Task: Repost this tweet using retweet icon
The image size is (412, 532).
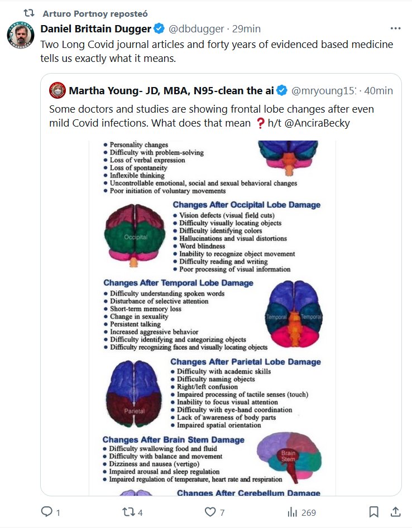Action: tap(127, 512)
